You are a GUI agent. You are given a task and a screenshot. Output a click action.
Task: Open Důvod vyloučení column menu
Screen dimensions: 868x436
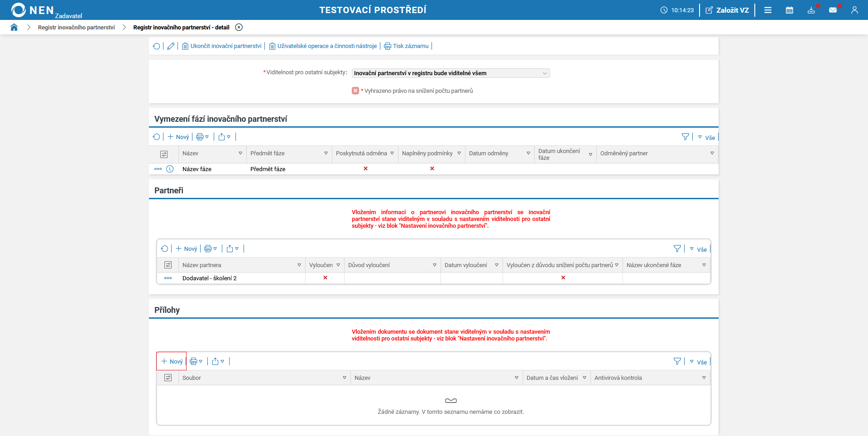[435, 265]
